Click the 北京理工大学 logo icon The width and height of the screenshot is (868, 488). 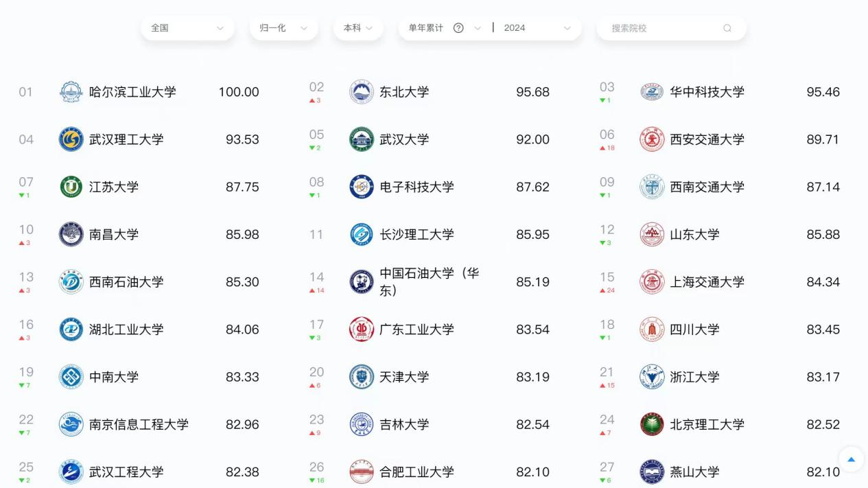652,424
